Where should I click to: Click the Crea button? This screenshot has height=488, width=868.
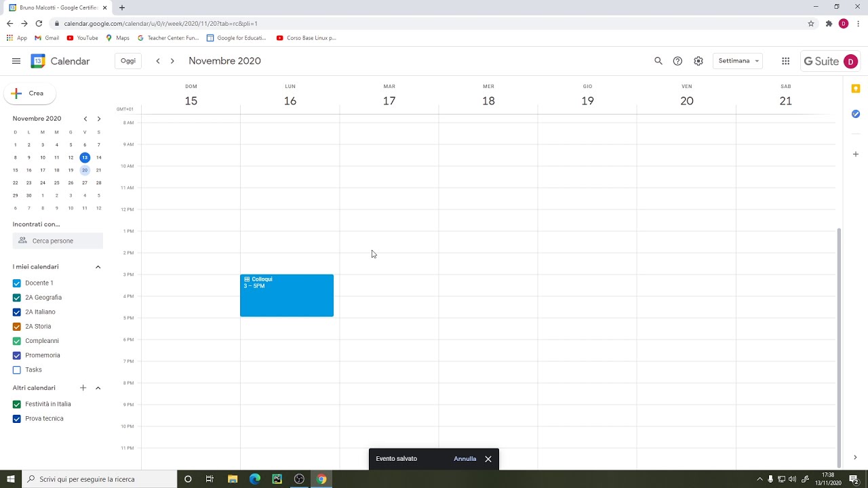tap(30, 94)
